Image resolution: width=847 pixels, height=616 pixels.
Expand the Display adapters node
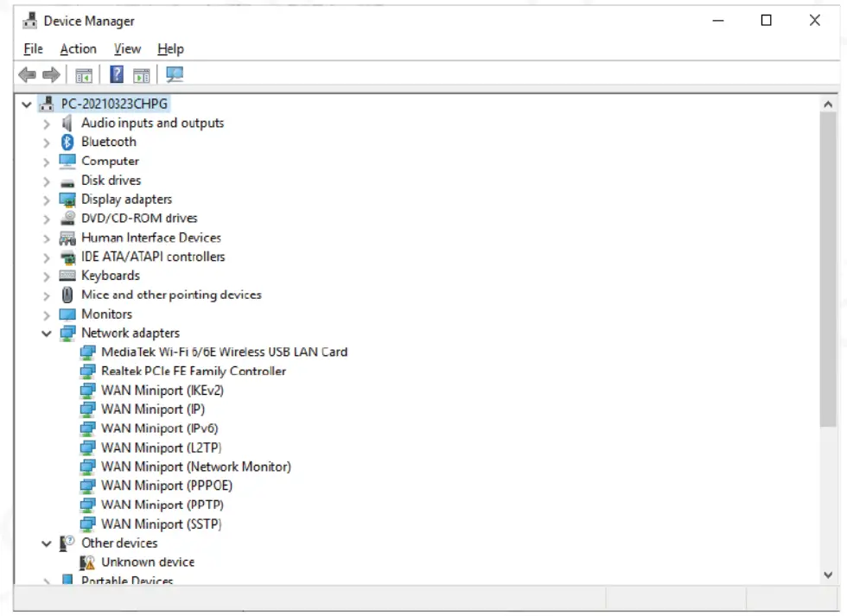47,200
